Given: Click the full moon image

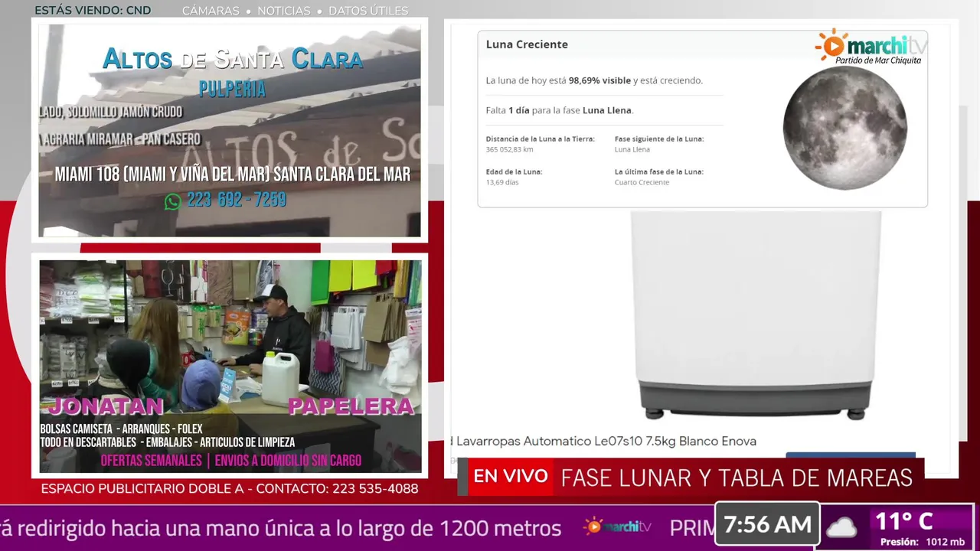Looking at the screenshot, I should [x=844, y=128].
